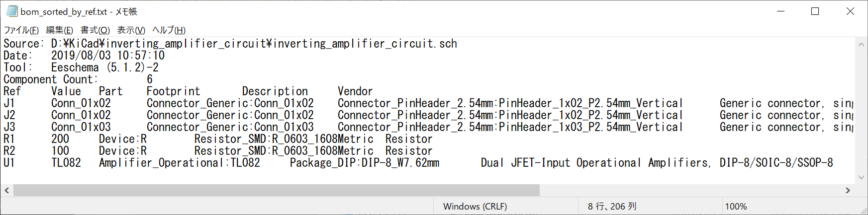The height and width of the screenshot is (215, 868).
Task: Open the 表示(V) menu
Action: (x=131, y=30)
